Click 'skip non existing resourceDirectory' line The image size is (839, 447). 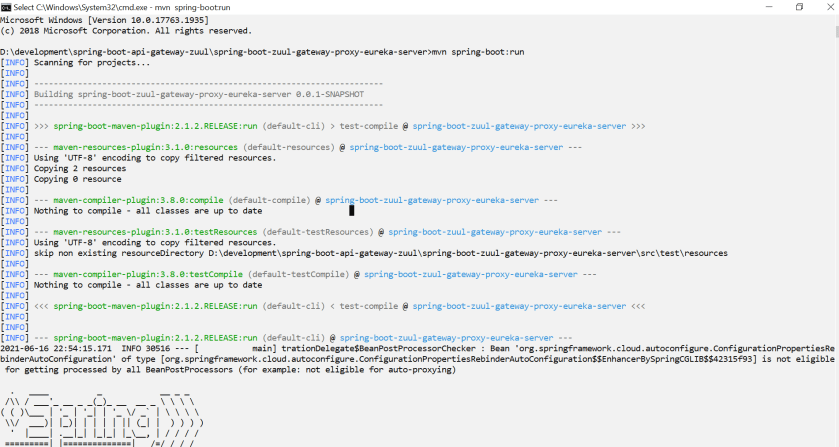tap(380, 253)
